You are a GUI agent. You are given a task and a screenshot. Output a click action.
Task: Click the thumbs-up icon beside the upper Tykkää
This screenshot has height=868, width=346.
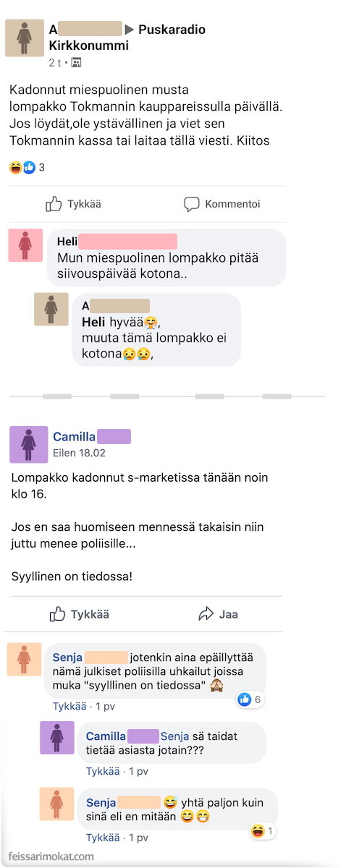click(x=54, y=204)
